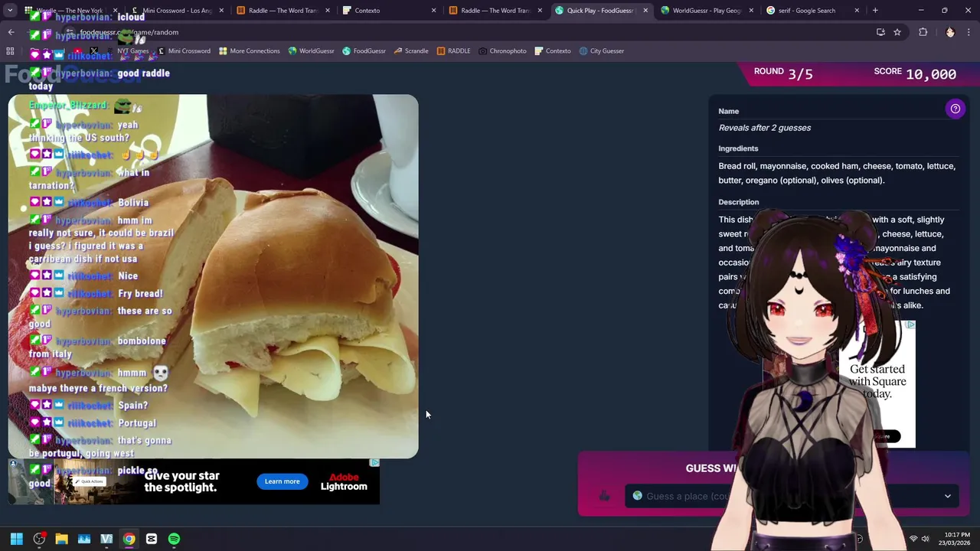Click the install app icon in address bar
980x551 pixels.
tap(880, 32)
